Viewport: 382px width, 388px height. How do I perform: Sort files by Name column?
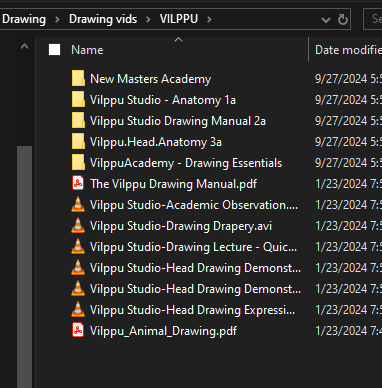[x=87, y=50]
